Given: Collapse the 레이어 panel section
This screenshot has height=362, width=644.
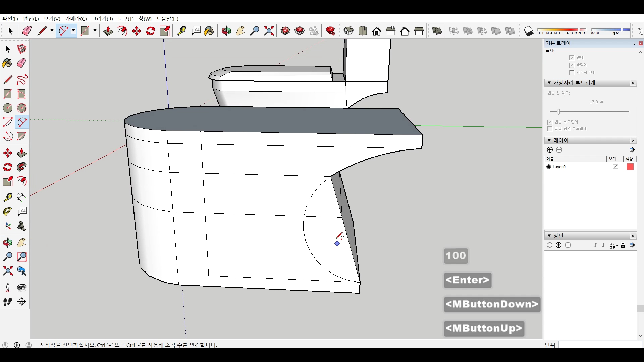Looking at the screenshot, I should 549,140.
